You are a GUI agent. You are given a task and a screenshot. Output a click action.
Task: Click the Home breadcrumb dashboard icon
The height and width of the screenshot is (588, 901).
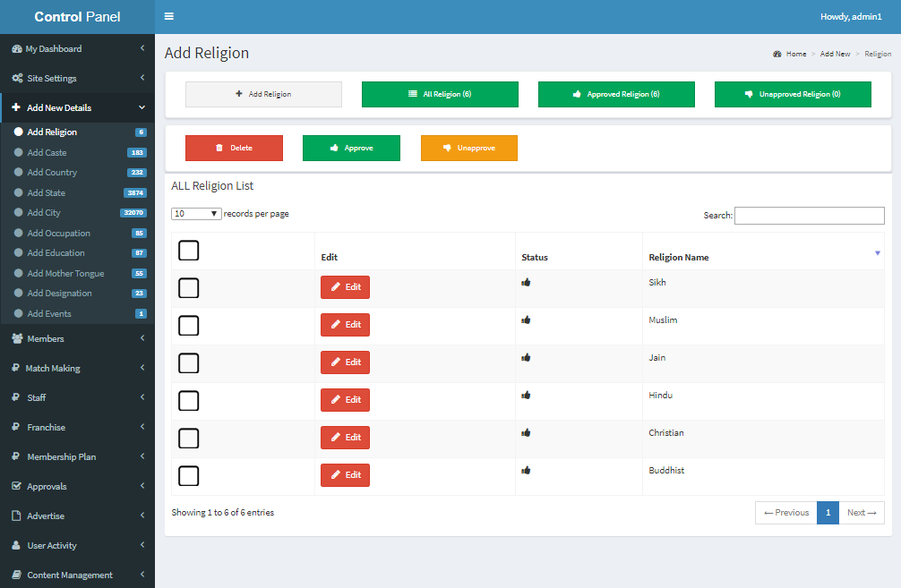(x=777, y=54)
